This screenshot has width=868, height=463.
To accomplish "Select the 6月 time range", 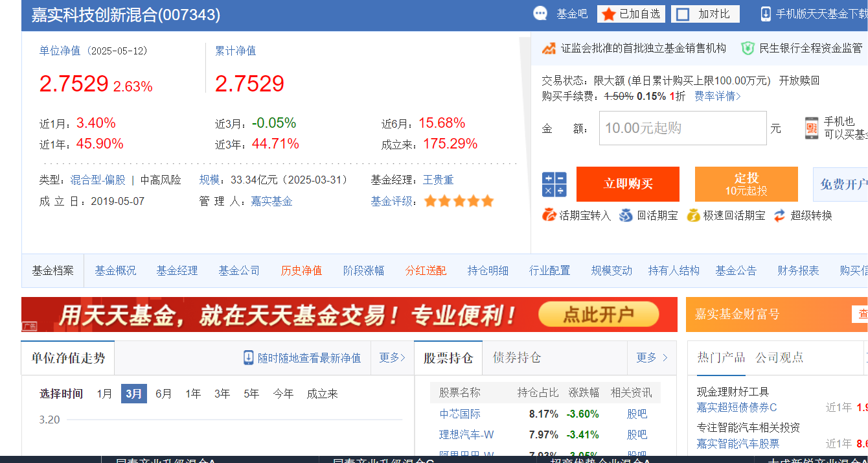I will 164,394.
